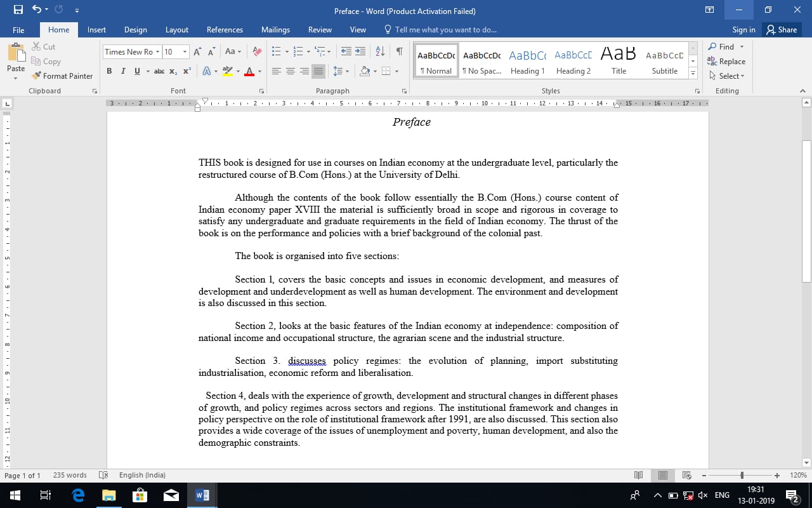
Task: Toggle Bold formatting
Action: (x=109, y=71)
